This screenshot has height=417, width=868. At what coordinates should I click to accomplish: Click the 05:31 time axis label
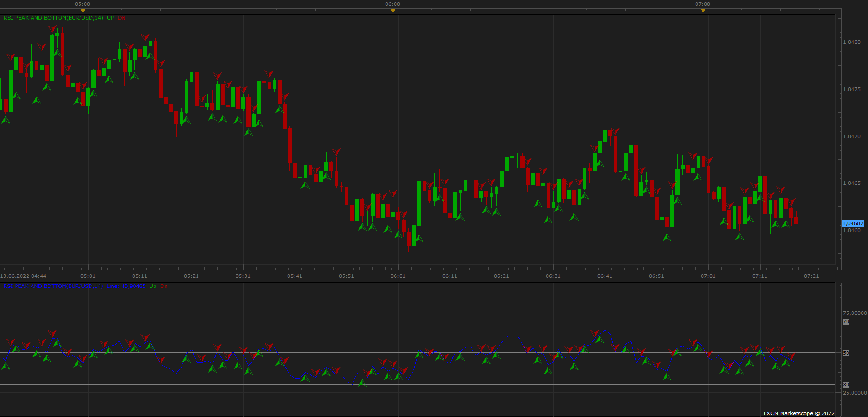pos(243,276)
